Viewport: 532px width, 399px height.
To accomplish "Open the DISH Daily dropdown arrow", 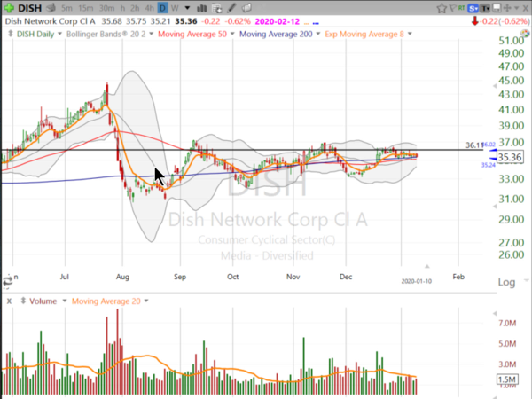I will click(x=59, y=34).
